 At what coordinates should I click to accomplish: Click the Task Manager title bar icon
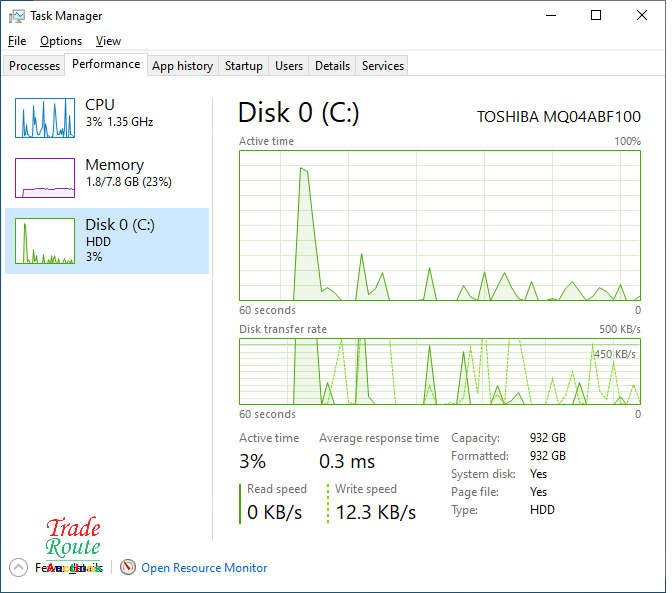click(x=17, y=16)
